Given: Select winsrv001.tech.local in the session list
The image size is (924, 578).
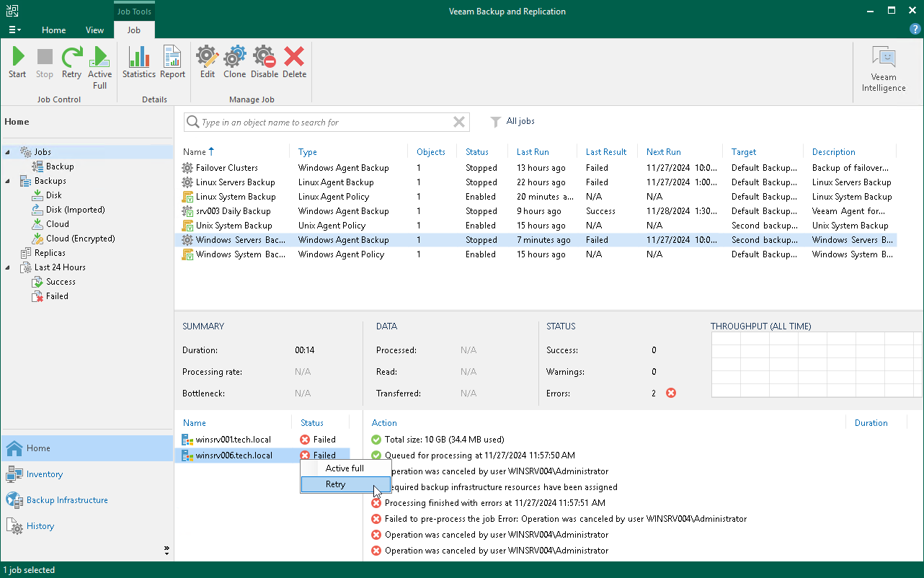Looking at the screenshot, I should (x=262, y=440).
